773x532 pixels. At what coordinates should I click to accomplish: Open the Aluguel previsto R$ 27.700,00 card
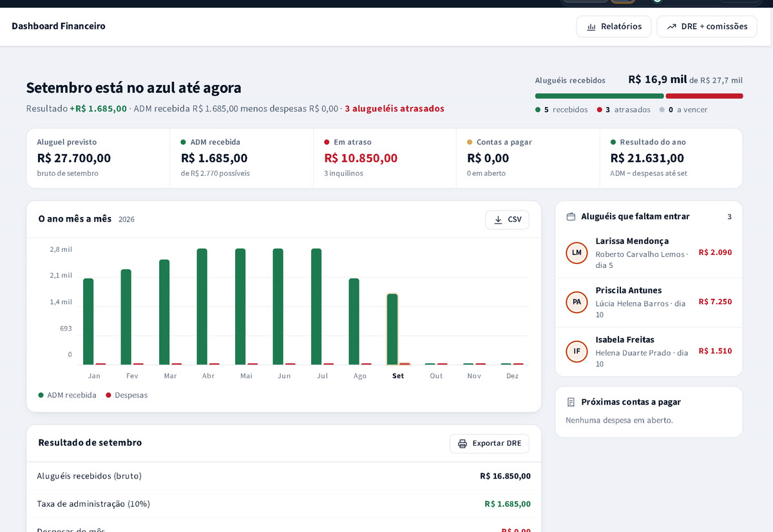click(x=98, y=158)
